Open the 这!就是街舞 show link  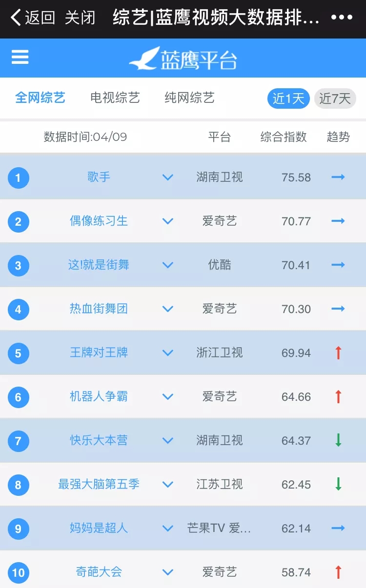coord(99,265)
